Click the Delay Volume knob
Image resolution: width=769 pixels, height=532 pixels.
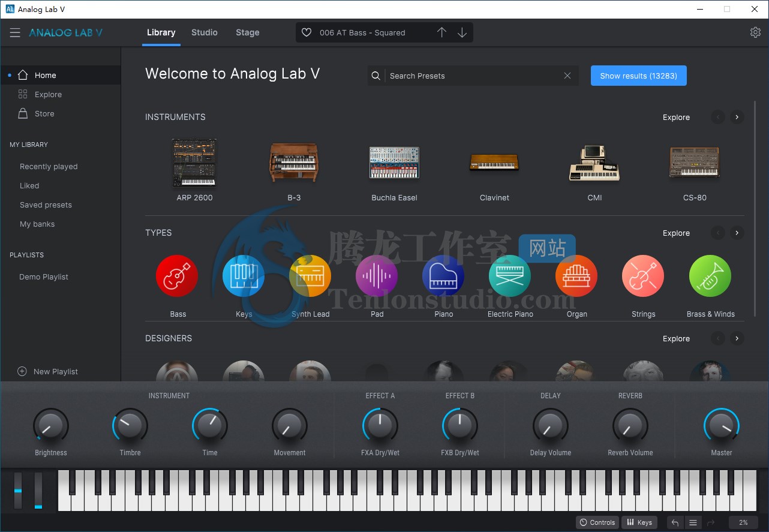click(551, 426)
